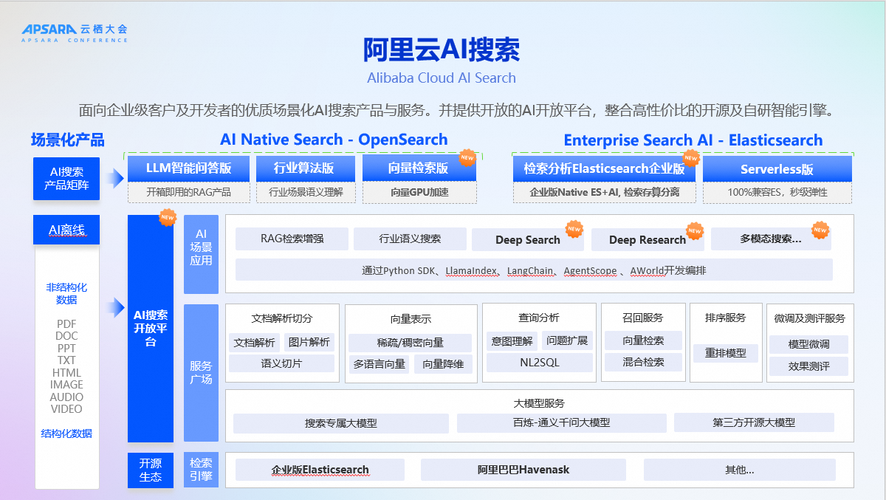Image resolution: width=886 pixels, height=500 pixels.
Task: Select the Serverless版 box
Action: pyautogui.click(x=777, y=169)
